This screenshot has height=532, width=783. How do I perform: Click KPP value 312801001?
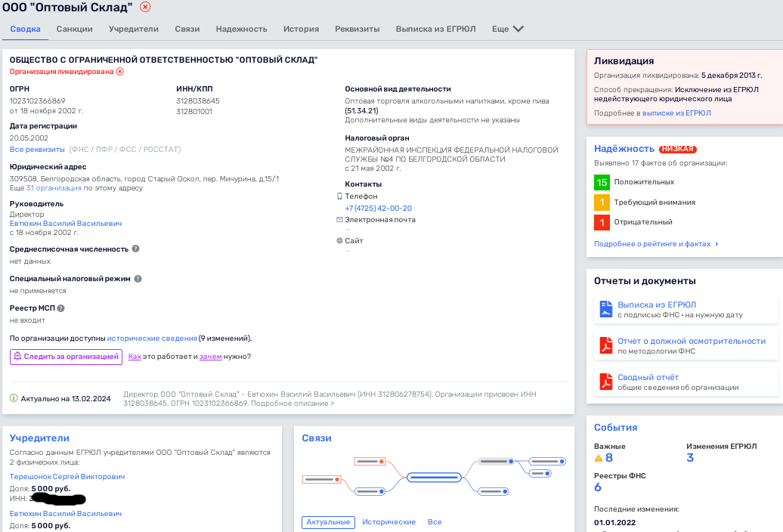(194, 111)
